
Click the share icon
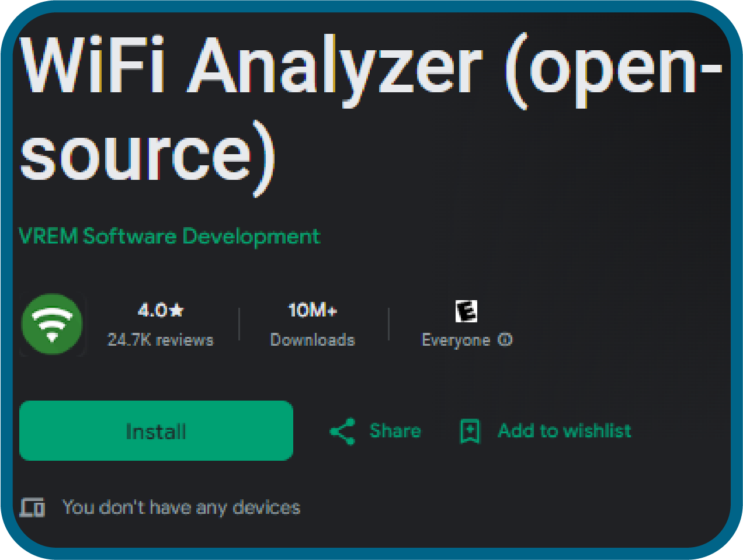coord(342,432)
